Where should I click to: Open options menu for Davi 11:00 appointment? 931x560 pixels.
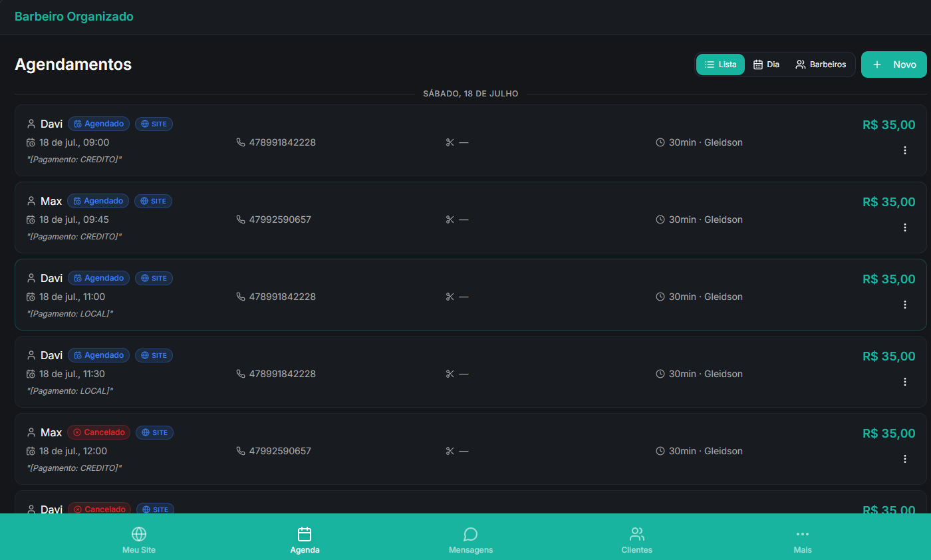coord(904,305)
